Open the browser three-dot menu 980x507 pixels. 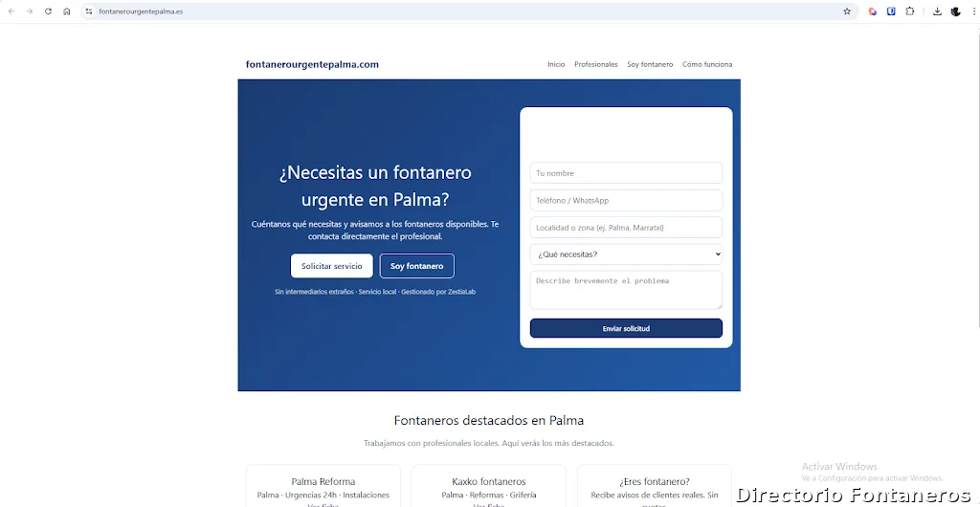tap(973, 11)
